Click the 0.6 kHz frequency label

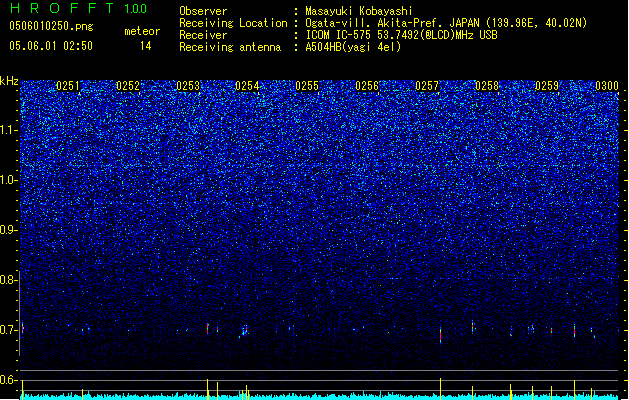pyautogui.click(x=9, y=380)
